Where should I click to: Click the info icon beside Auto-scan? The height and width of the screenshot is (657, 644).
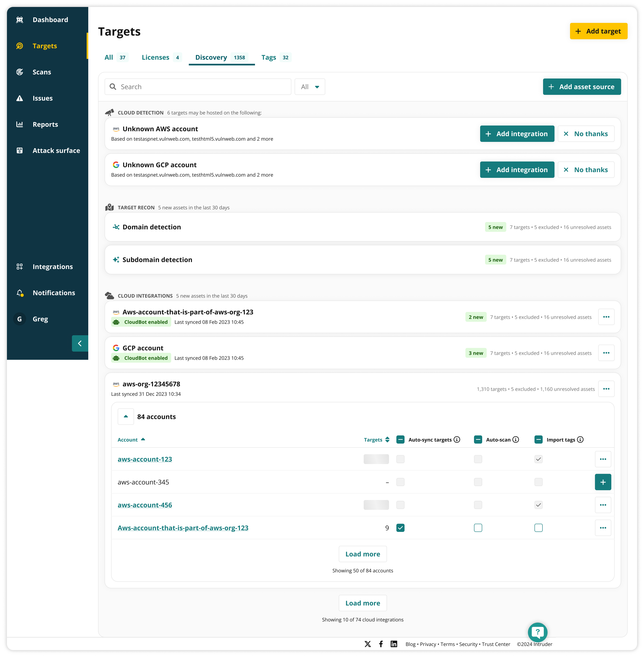point(515,439)
